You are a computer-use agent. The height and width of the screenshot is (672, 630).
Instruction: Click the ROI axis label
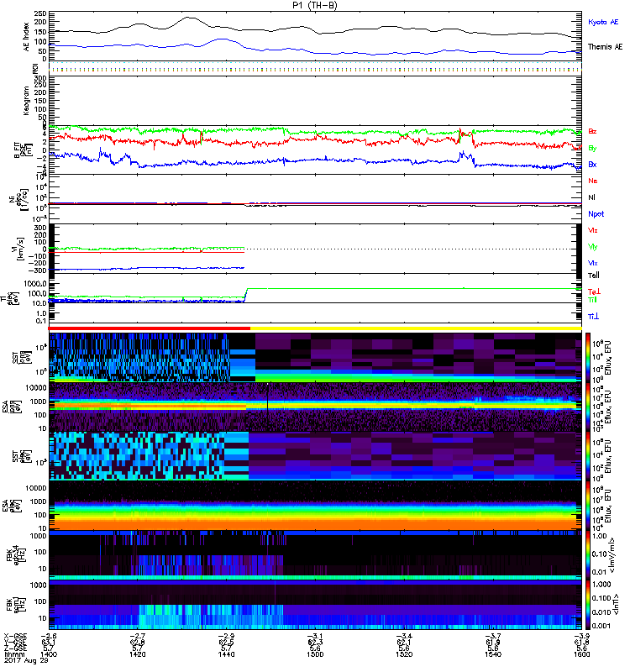(x=35, y=69)
